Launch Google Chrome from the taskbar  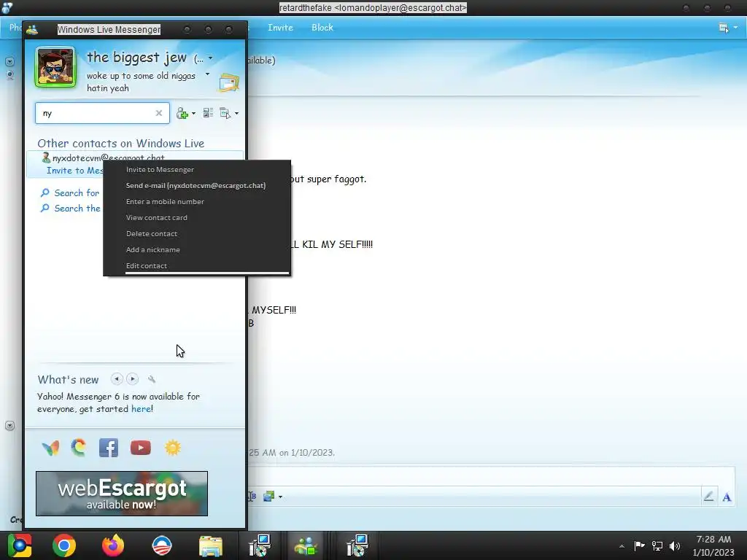click(64, 545)
